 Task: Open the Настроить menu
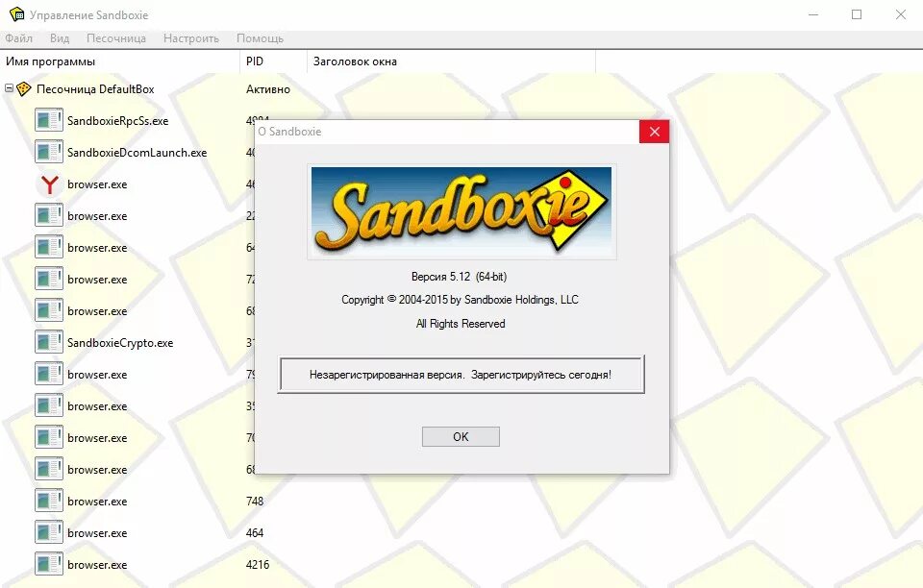[191, 38]
